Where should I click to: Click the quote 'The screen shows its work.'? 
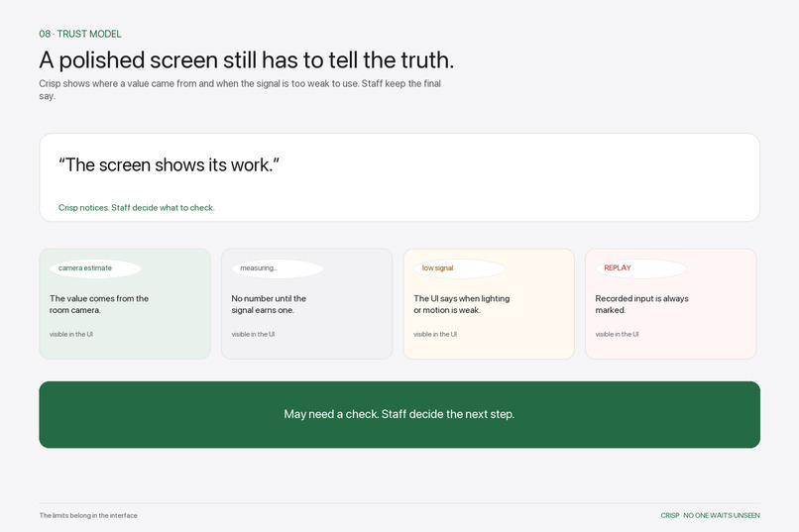[x=169, y=164]
